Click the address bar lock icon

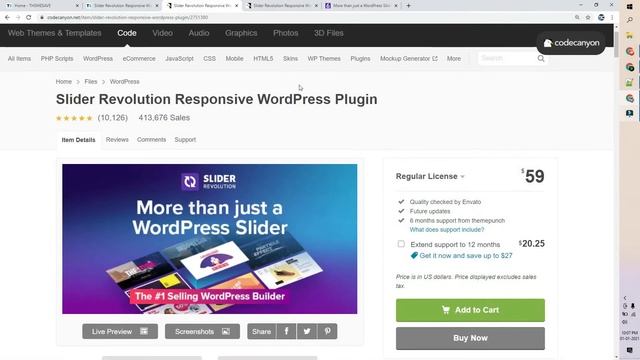pyautogui.click(x=42, y=18)
